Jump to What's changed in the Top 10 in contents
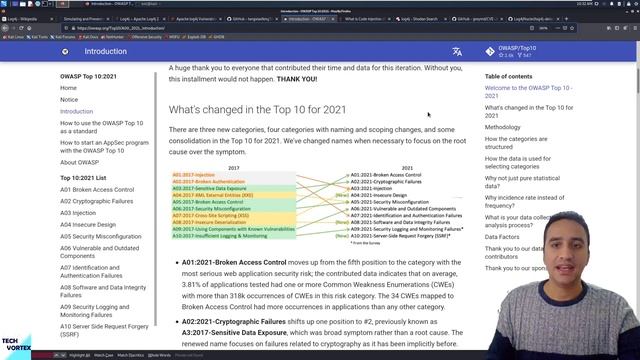The image size is (640, 360). (x=529, y=111)
